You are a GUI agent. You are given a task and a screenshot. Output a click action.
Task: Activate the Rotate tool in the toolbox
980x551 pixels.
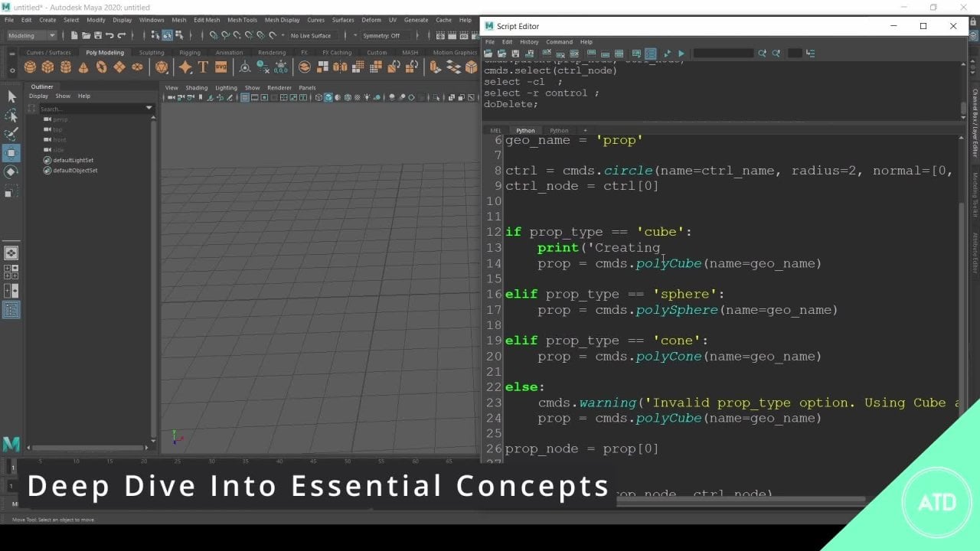pos(11,172)
